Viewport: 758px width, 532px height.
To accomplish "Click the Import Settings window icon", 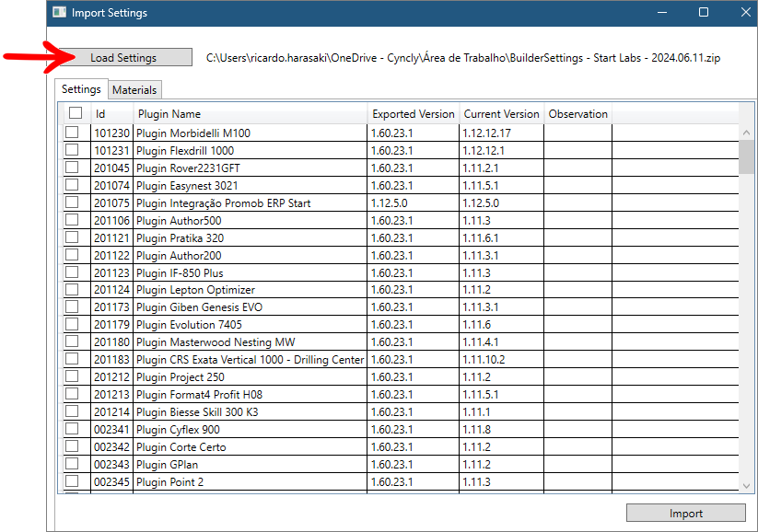I will pos(60,12).
